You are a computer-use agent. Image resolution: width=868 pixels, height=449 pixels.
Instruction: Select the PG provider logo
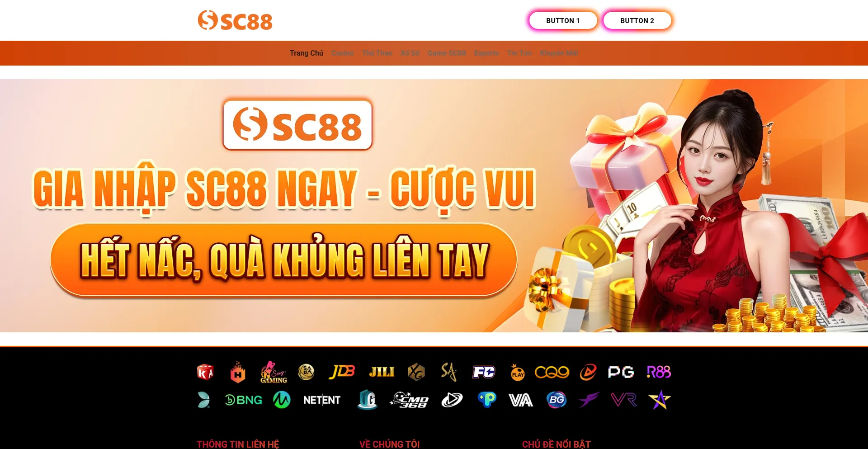[621, 372]
